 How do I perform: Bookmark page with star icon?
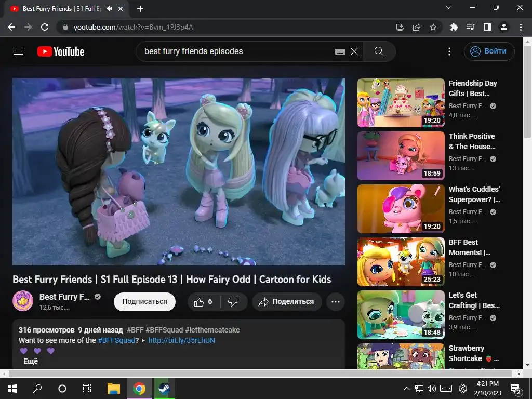(433, 27)
